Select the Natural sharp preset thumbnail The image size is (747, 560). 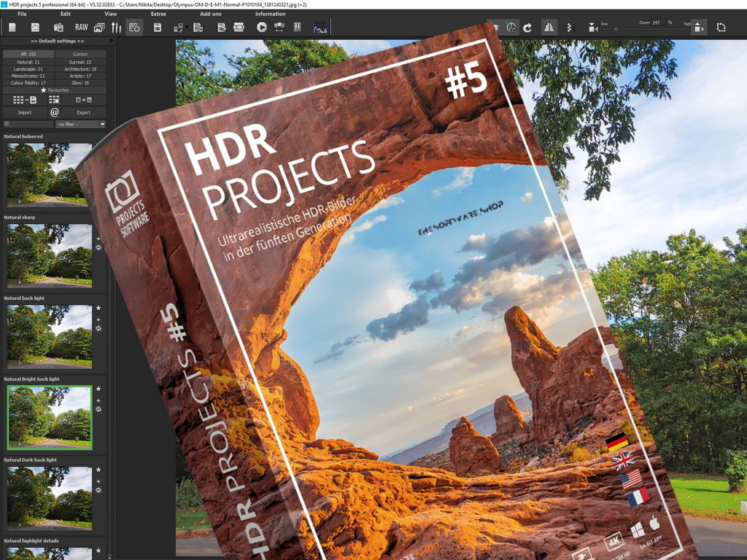tap(50, 256)
